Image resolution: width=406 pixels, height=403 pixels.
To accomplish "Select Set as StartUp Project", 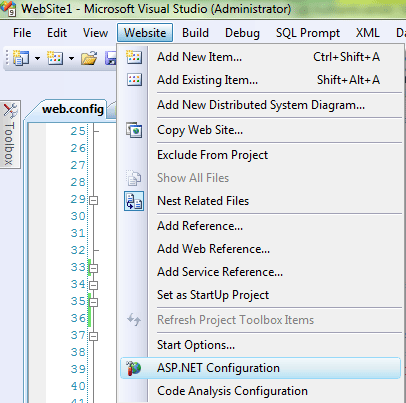I will (x=261, y=295).
